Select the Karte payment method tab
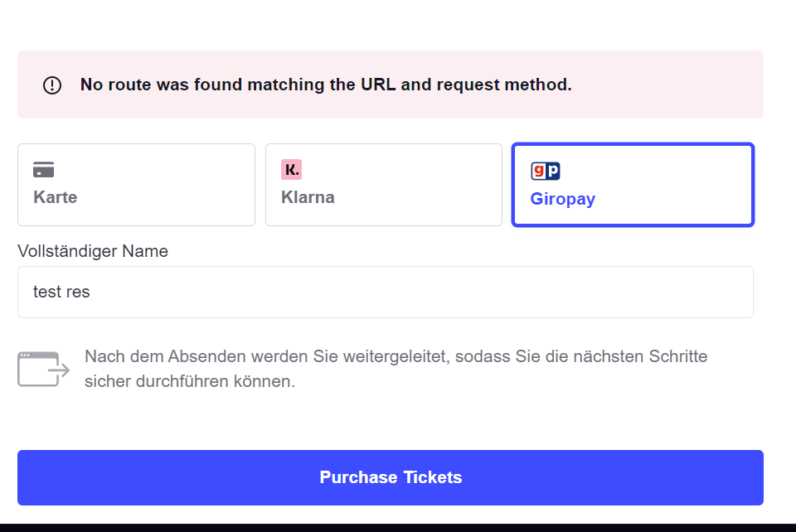This screenshot has width=796, height=532. pos(136,185)
